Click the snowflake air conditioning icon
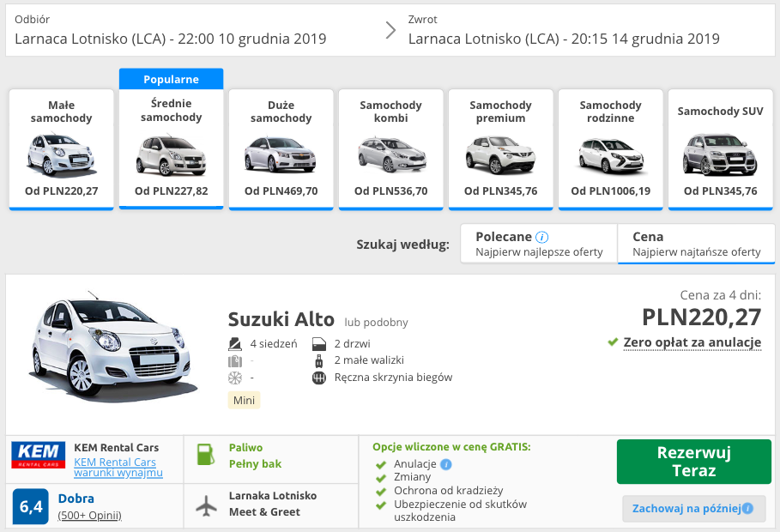The image size is (780, 532). [234, 377]
